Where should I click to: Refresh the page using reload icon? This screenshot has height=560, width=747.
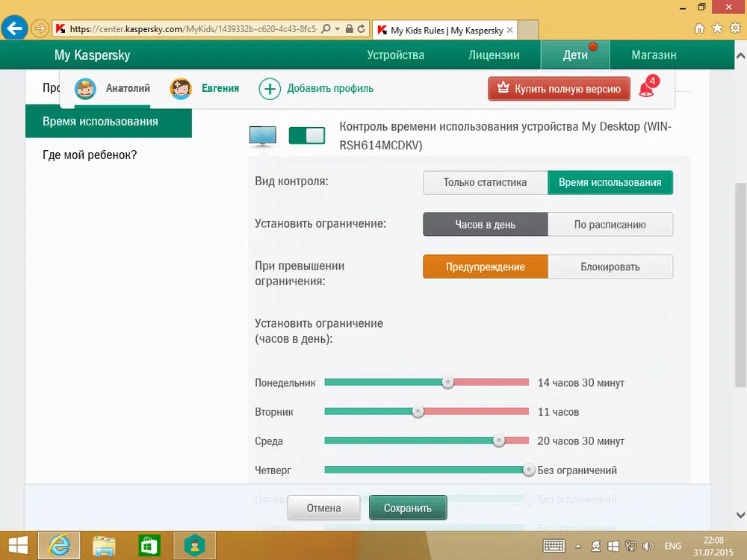[x=361, y=29]
